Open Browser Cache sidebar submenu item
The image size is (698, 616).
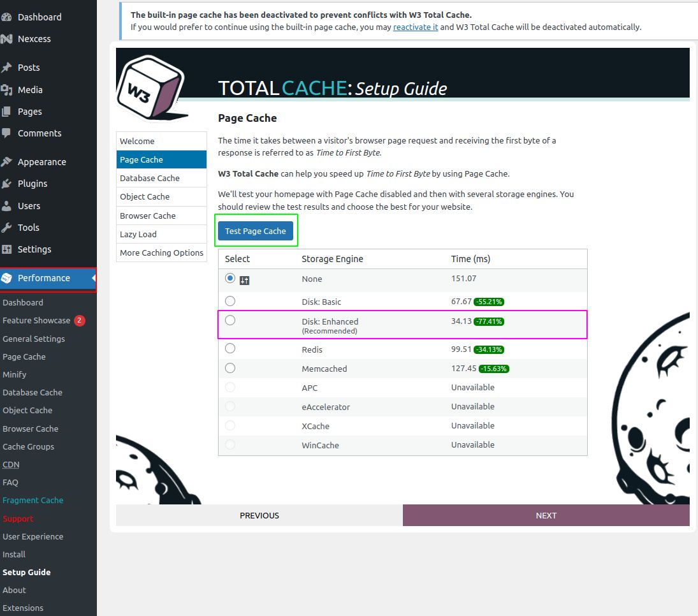click(x=30, y=429)
